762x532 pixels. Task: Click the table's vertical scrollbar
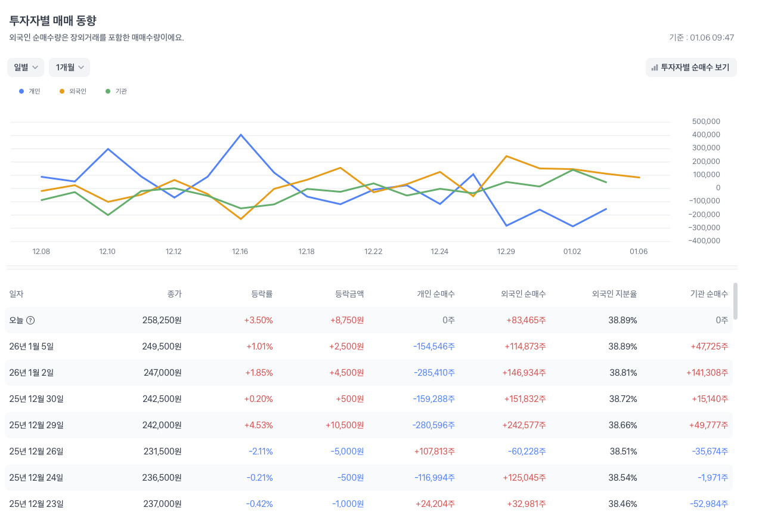735,301
